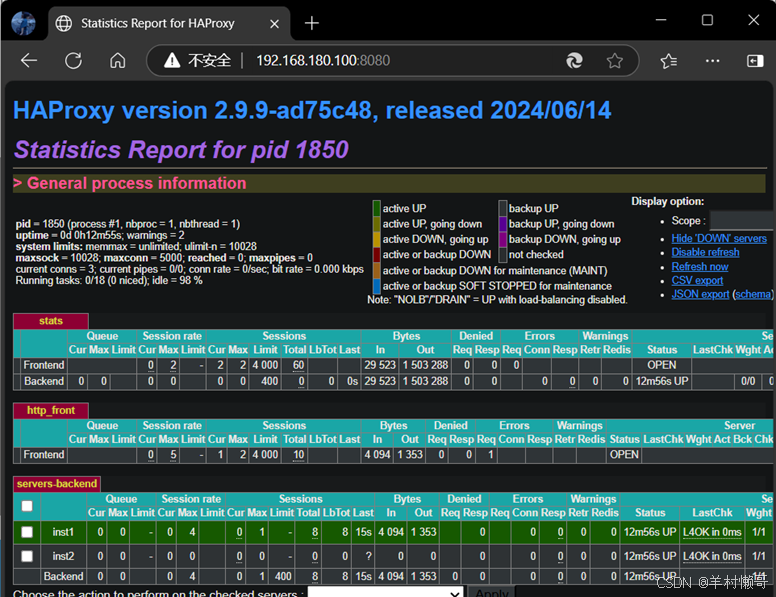The width and height of the screenshot is (776, 597).
Task: Open the JSON schema link
Action: (x=753, y=294)
